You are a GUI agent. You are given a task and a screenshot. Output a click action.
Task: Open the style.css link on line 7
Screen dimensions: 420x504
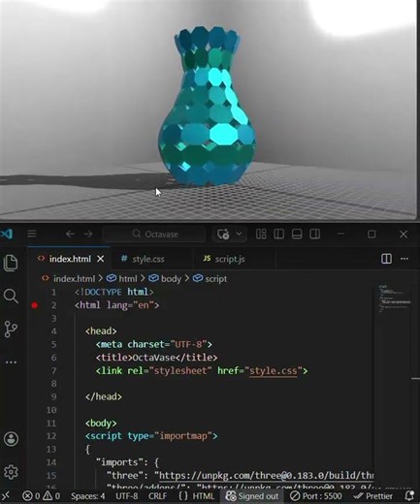point(274,370)
